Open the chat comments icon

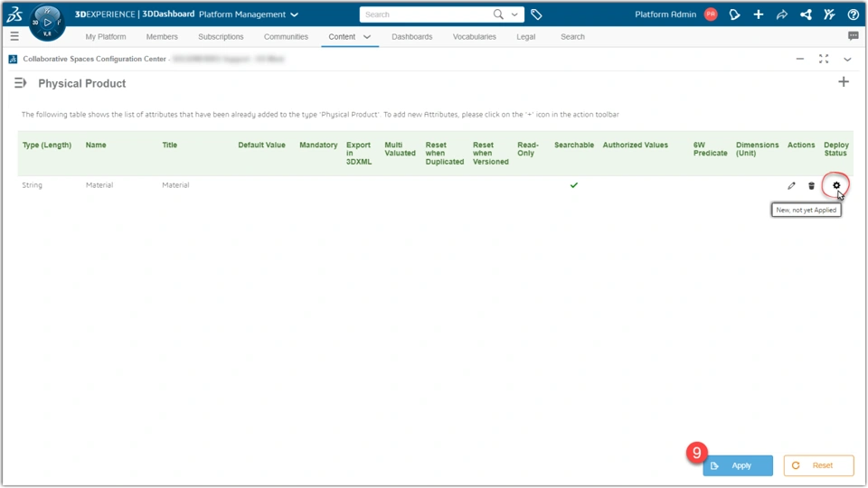[853, 36]
